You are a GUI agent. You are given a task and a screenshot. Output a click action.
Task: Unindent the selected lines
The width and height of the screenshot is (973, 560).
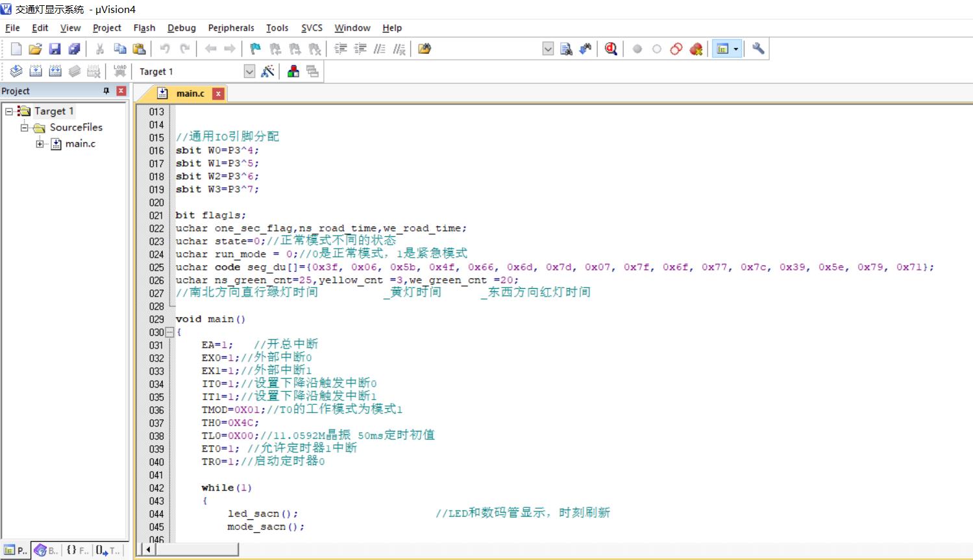pyautogui.click(x=360, y=49)
